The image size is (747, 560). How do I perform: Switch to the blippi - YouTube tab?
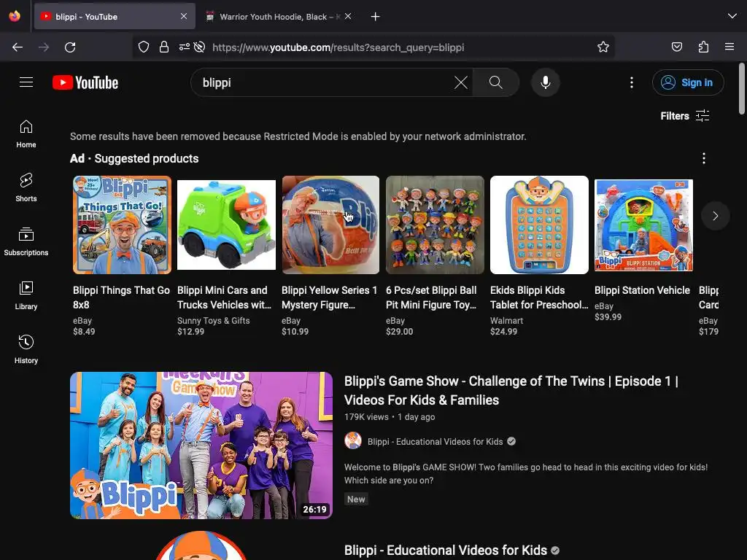point(115,17)
